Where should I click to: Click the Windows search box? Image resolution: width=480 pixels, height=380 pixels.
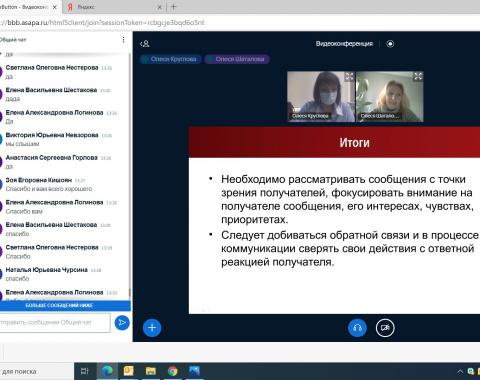click(37, 371)
